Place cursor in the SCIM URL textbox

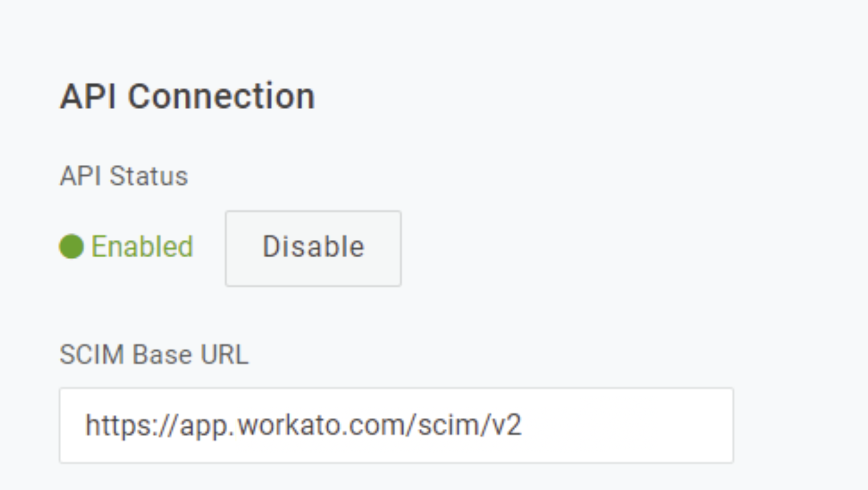click(x=396, y=425)
